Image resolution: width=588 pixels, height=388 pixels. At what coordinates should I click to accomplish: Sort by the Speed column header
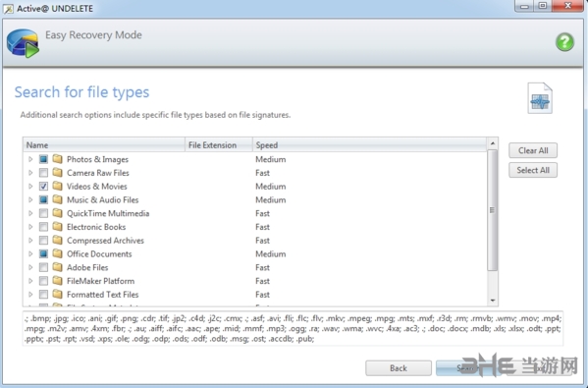point(369,144)
